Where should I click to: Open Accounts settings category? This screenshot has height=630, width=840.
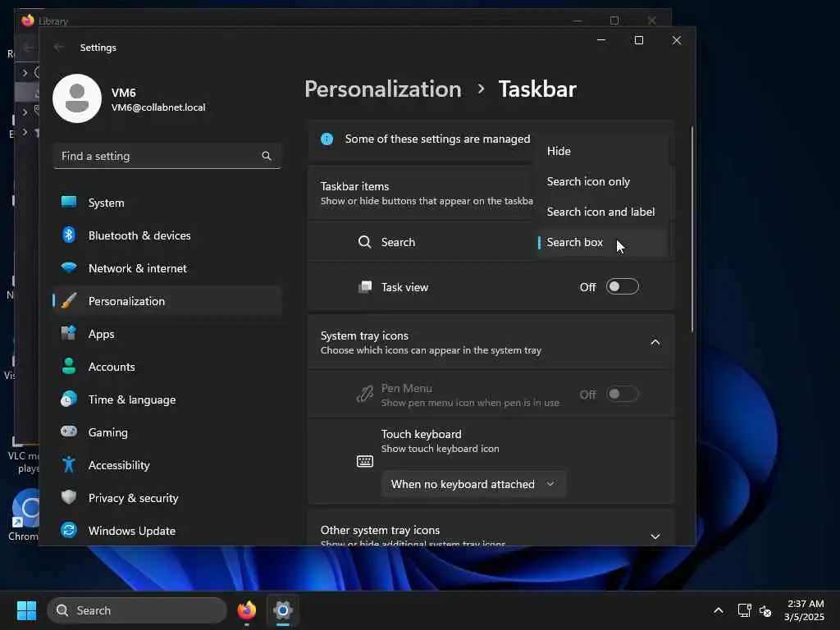[167, 367]
